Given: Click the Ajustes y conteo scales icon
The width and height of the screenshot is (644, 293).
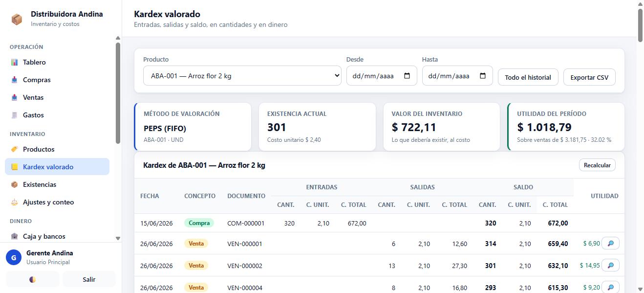Looking at the screenshot, I should click(14, 202).
